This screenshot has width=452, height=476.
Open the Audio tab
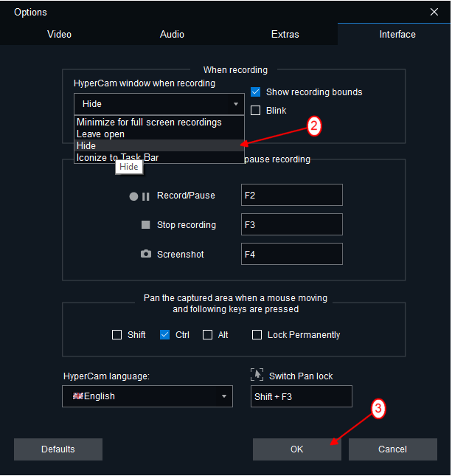(x=172, y=34)
